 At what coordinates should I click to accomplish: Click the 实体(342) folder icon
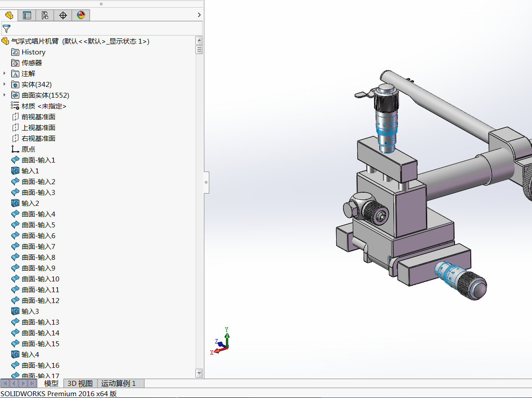[x=15, y=85]
